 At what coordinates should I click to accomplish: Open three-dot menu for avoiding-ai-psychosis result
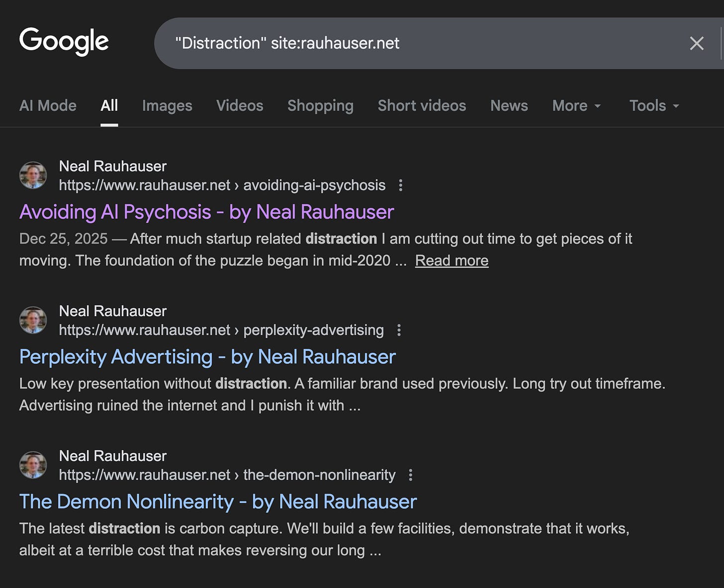pos(400,185)
